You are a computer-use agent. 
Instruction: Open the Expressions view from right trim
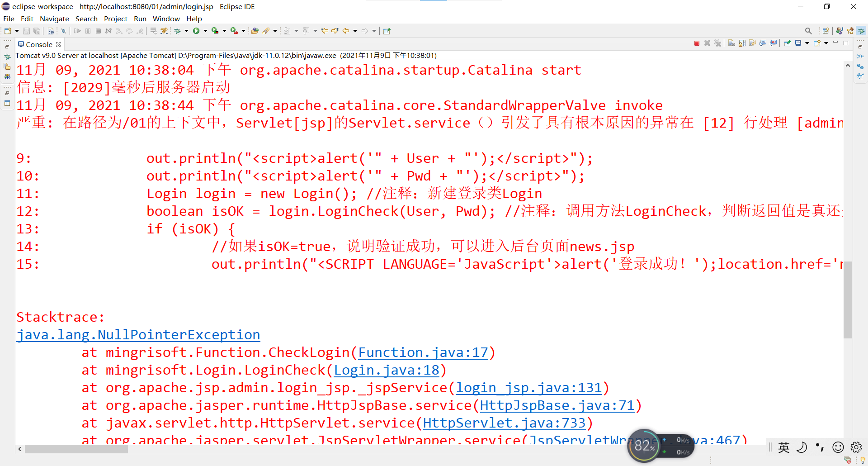[x=860, y=76]
